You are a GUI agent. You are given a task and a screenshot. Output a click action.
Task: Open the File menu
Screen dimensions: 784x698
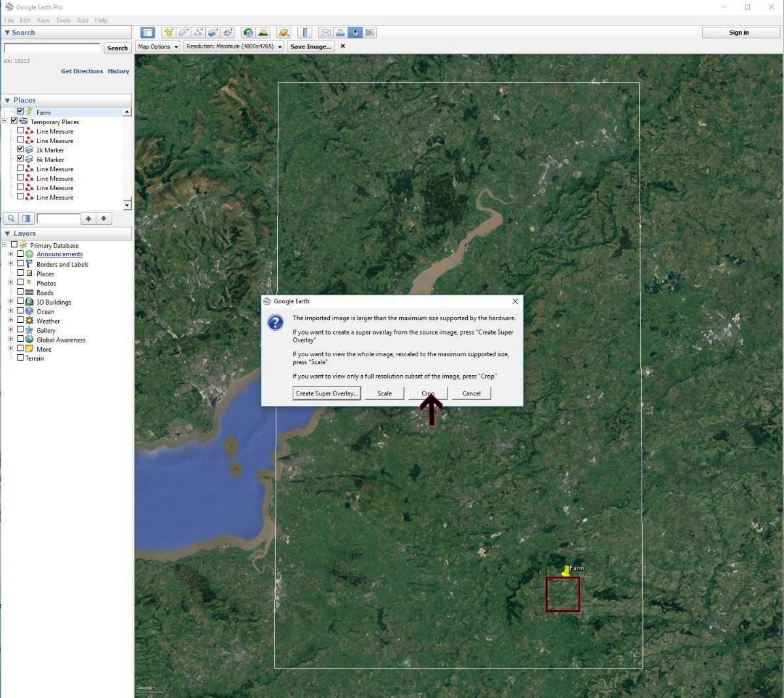click(9, 20)
